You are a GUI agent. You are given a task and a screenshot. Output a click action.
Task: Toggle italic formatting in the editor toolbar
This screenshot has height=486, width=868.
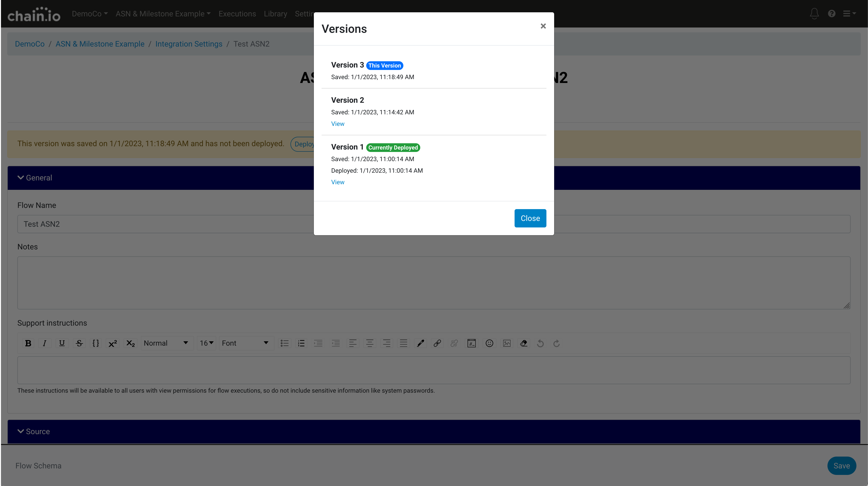click(44, 343)
